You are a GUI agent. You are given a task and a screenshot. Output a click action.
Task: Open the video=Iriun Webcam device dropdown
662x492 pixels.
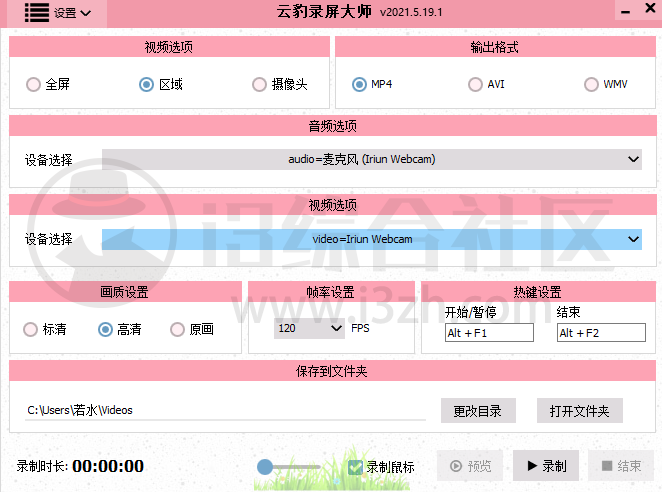(x=372, y=239)
